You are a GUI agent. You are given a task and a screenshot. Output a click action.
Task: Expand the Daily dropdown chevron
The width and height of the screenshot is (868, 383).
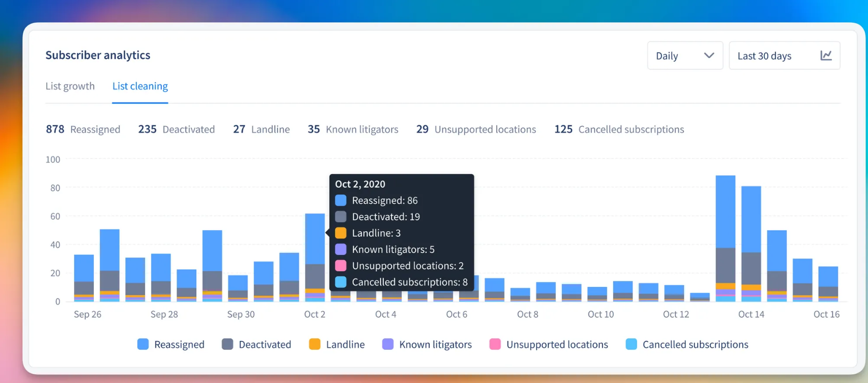tap(708, 55)
